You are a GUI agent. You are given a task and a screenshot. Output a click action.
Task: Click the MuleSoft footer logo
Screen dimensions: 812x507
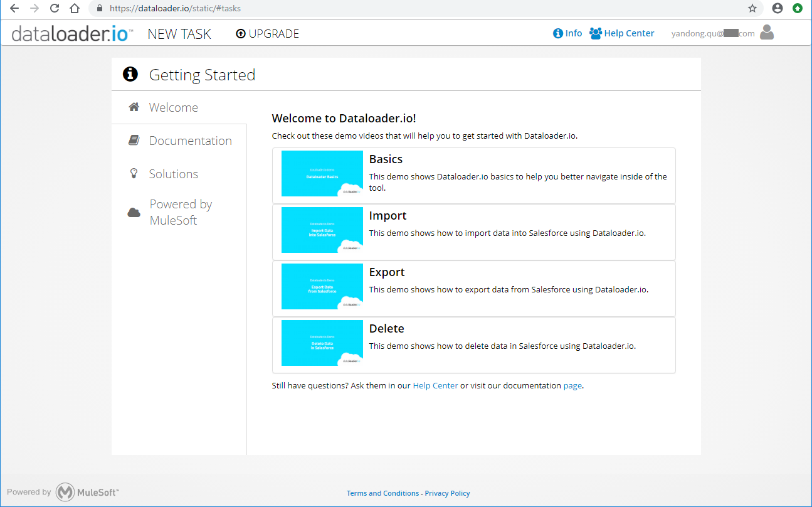click(87, 493)
